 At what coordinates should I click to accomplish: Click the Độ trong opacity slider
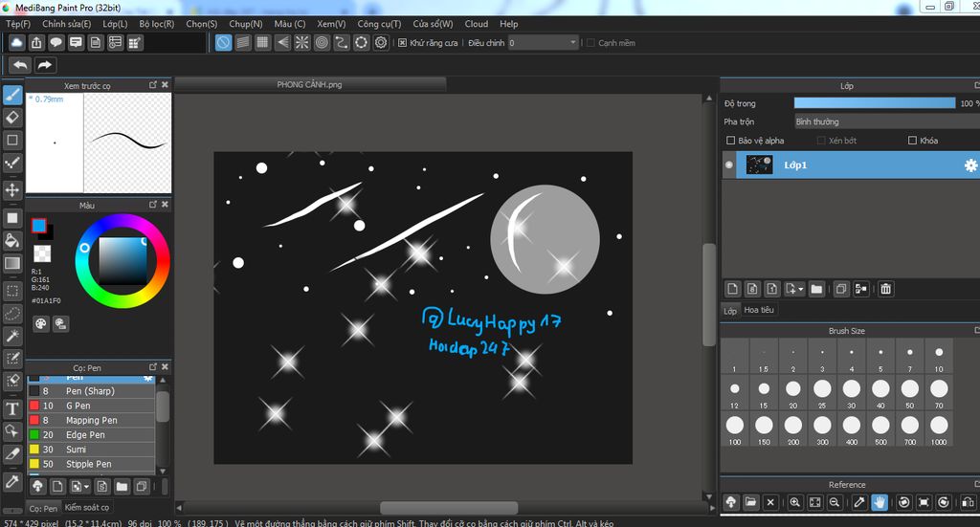(875, 103)
